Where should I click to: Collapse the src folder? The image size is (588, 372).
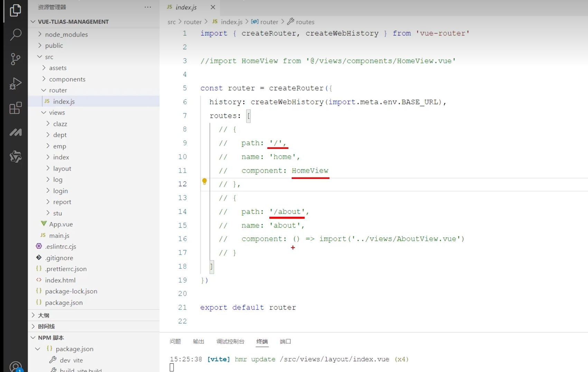tap(49, 57)
